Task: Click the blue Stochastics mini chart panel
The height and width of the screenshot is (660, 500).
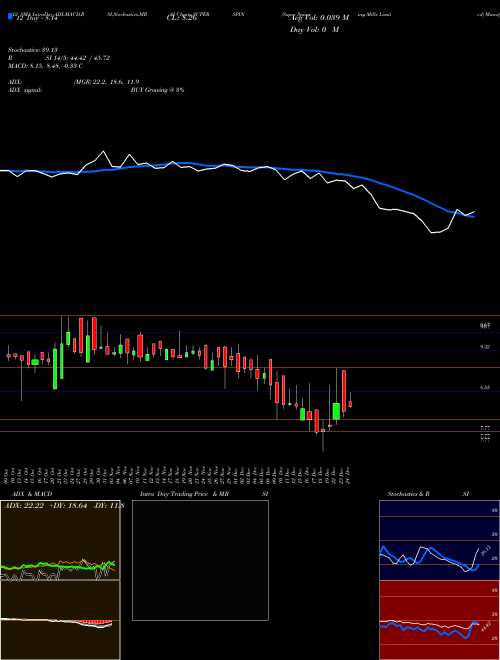Action: (439, 540)
